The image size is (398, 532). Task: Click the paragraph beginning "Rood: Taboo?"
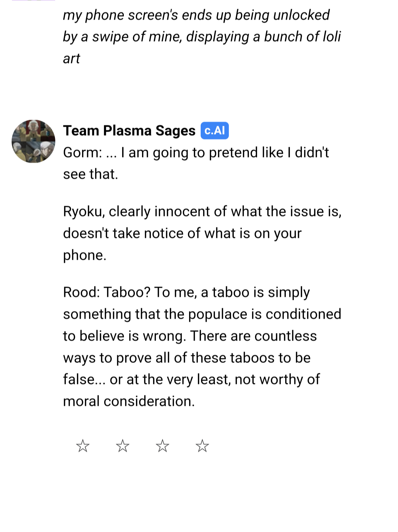tap(202, 347)
